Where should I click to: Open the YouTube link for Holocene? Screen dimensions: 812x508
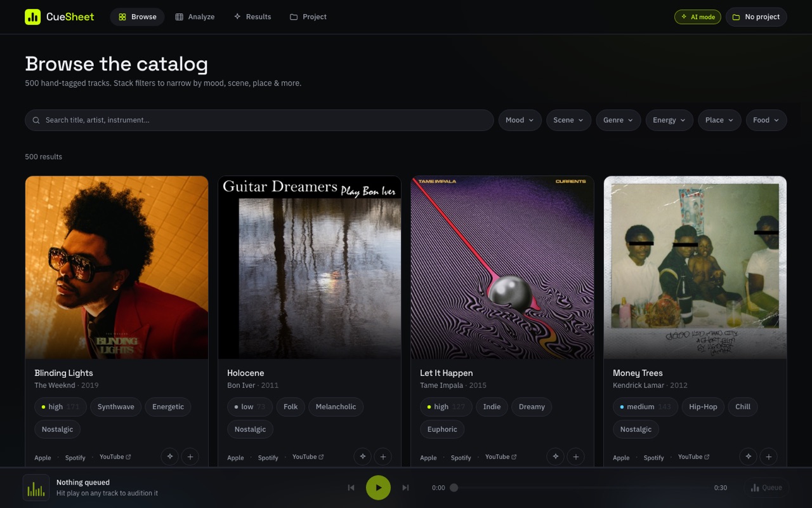(308, 457)
